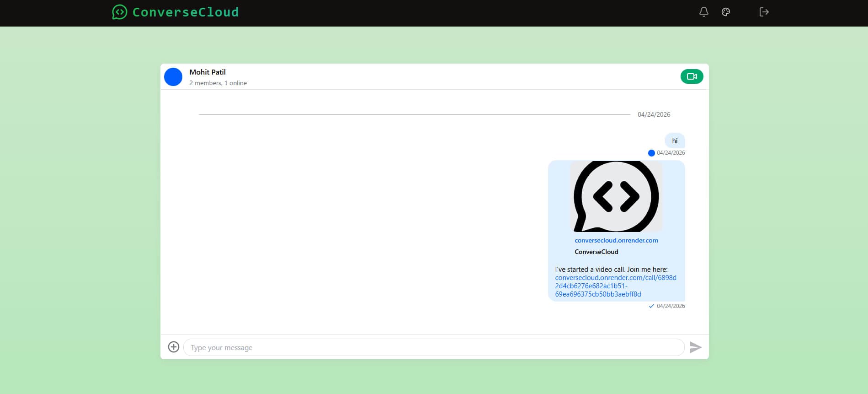The width and height of the screenshot is (868, 394).
Task: Click the "hi" message bubble
Action: pyautogui.click(x=675, y=141)
